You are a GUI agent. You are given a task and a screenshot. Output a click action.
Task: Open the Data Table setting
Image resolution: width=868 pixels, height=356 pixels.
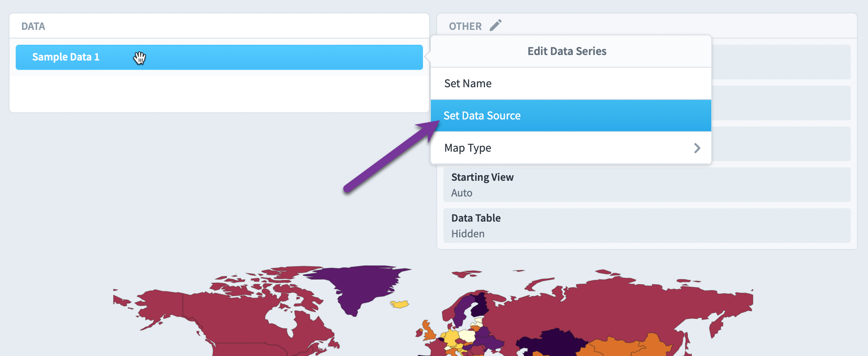coord(647,226)
